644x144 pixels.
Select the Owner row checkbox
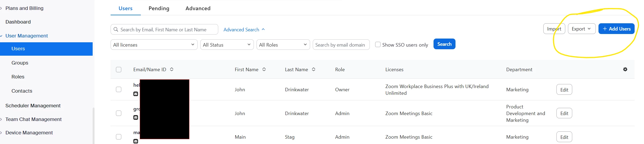click(119, 89)
